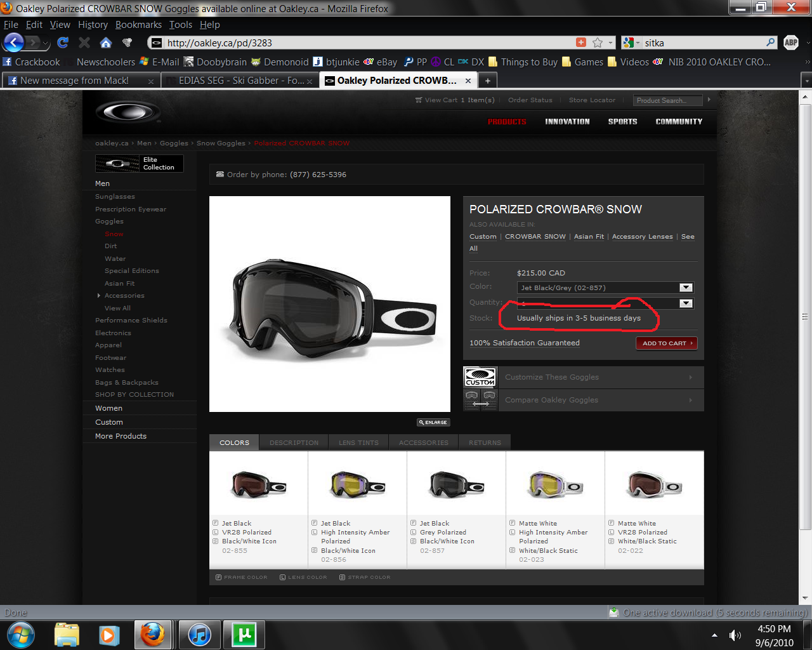Open iTunes from the taskbar
The width and height of the screenshot is (812, 650).
coord(199,634)
